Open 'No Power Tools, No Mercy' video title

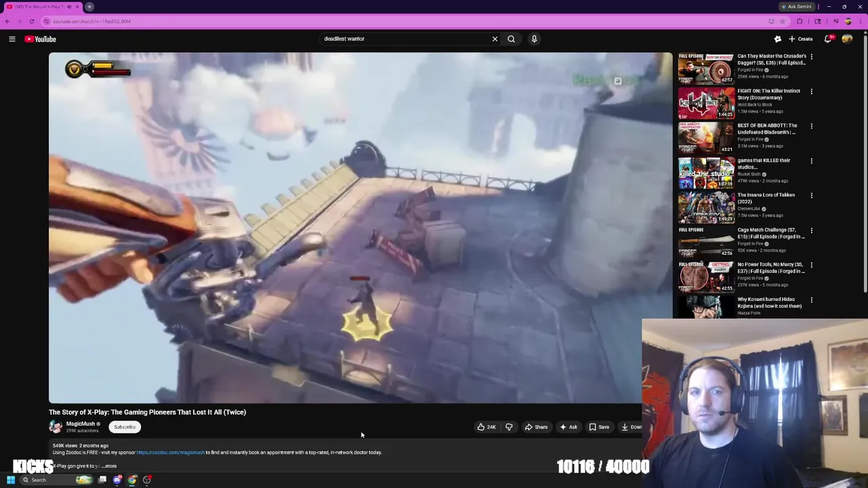tap(771, 268)
